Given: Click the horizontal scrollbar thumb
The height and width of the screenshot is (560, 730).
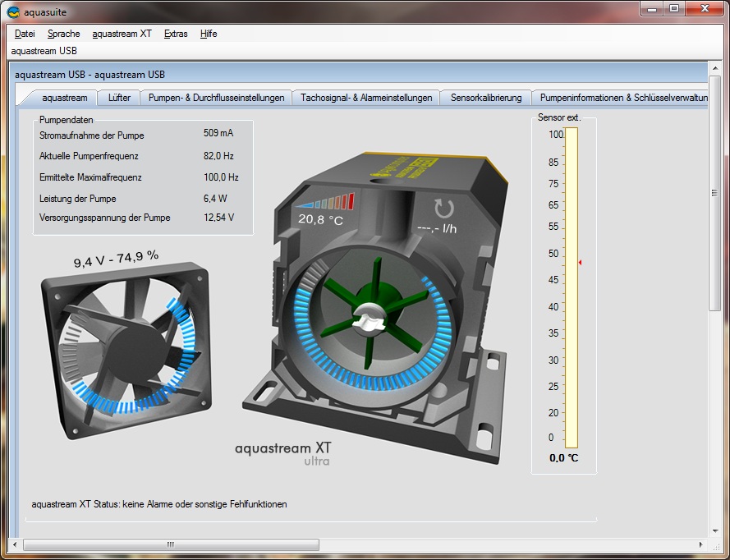Looking at the screenshot, I should 171,544.
